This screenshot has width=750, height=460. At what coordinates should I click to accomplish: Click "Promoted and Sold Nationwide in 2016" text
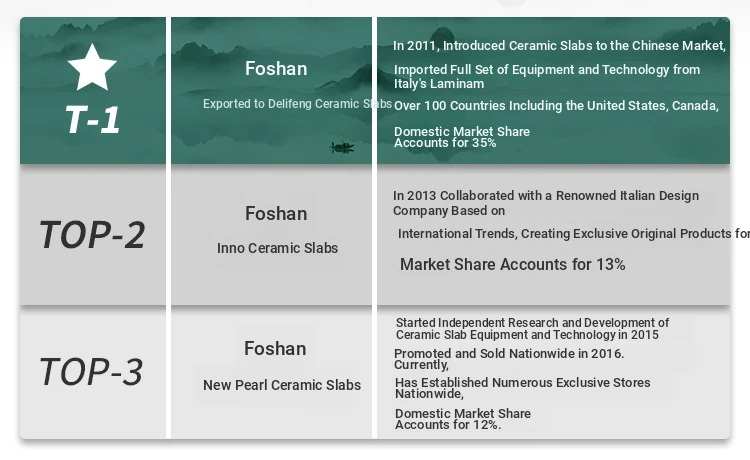[x=509, y=354]
